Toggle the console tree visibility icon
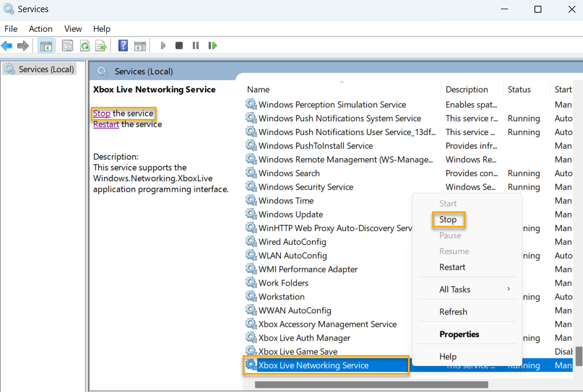The image size is (583, 392). (46, 46)
